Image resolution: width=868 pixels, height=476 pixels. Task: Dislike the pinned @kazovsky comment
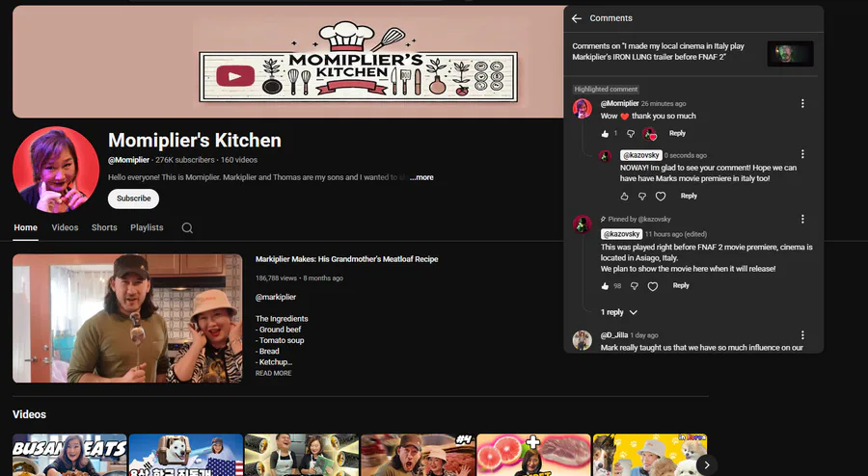coord(635,286)
